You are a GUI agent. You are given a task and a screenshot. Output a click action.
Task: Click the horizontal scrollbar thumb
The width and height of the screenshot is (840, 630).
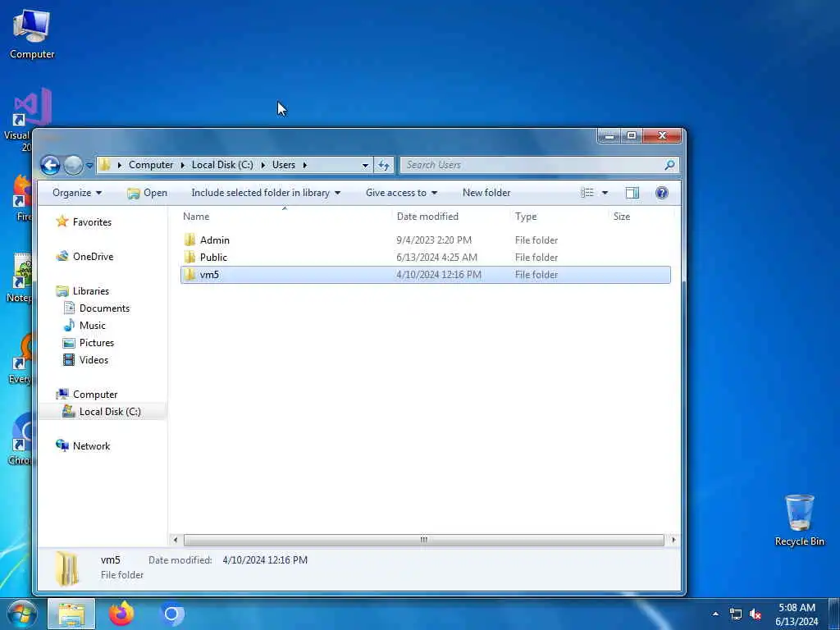pyautogui.click(x=424, y=540)
